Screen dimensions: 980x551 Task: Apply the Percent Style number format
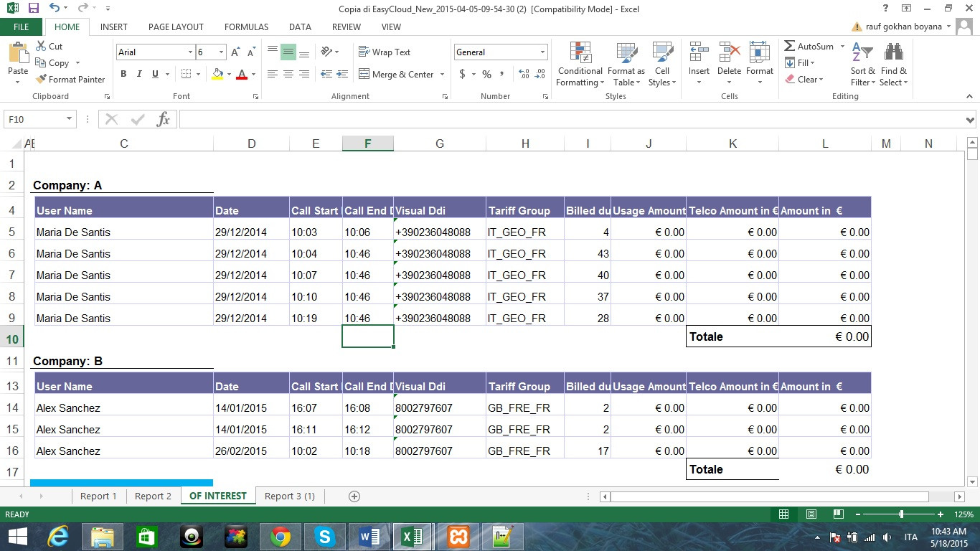[x=485, y=74]
